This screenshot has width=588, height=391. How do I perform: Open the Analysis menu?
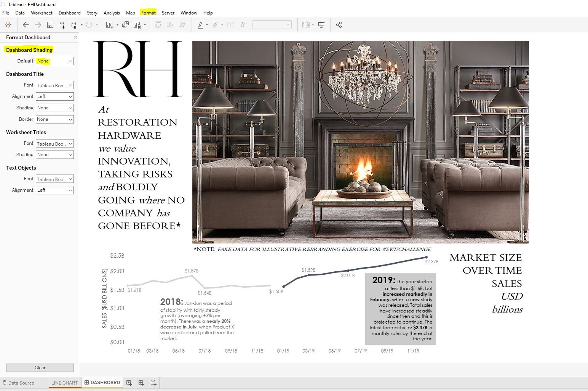pyautogui.click(x=112, y=13)
